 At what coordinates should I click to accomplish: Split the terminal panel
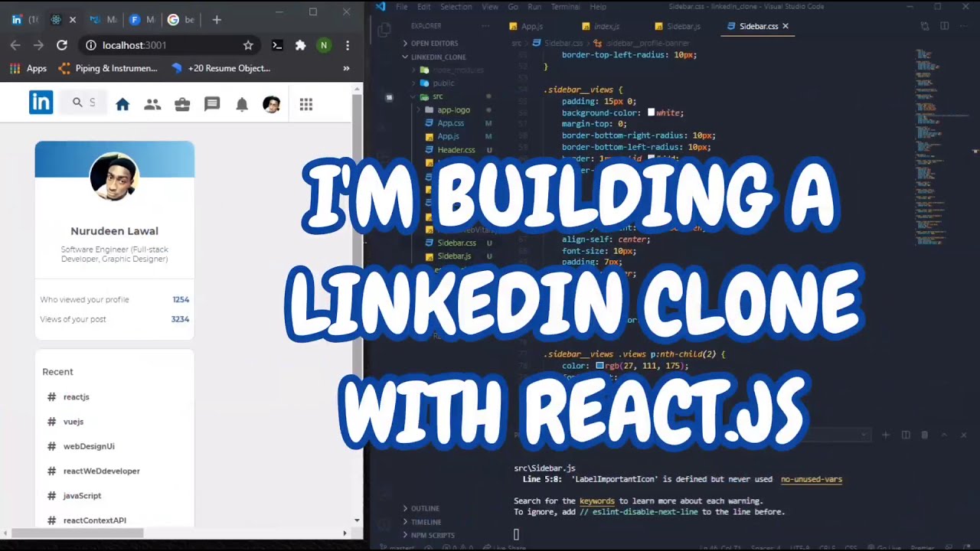(x=906, y=435)
